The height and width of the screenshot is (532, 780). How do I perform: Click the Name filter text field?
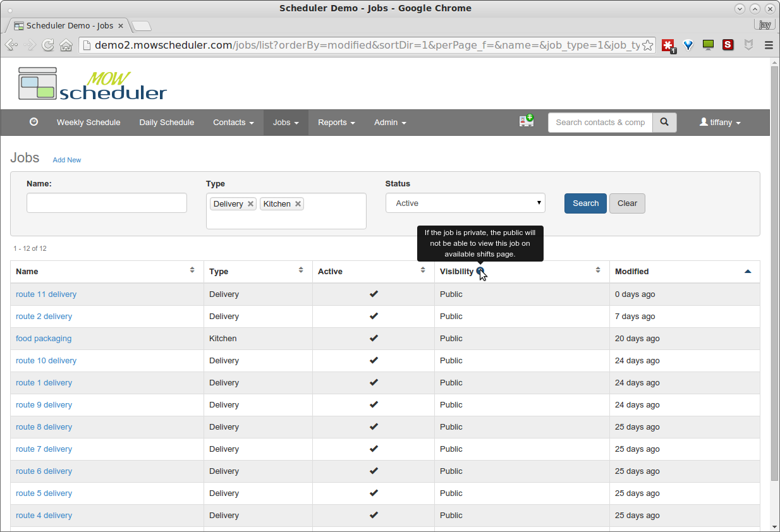(x=107, y=203)
